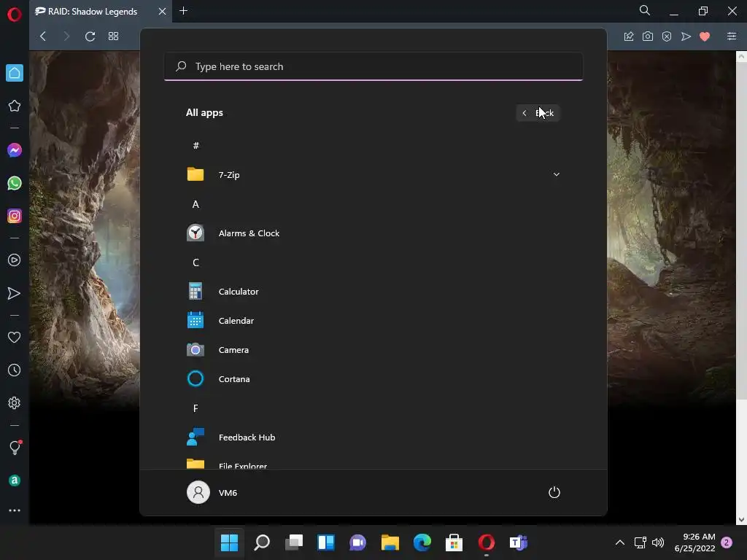Image resolution: width=747 pixels, height=560 pixels.
Task: Open network icon in system tray
Action: coord(640,542)
